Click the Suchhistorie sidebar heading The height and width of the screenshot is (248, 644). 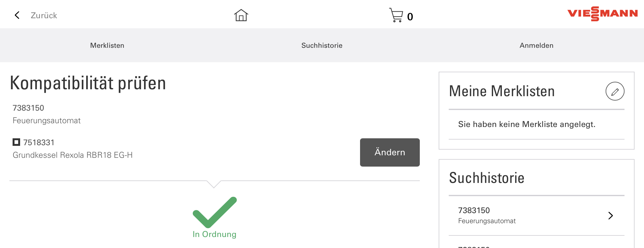coord(487,178)
